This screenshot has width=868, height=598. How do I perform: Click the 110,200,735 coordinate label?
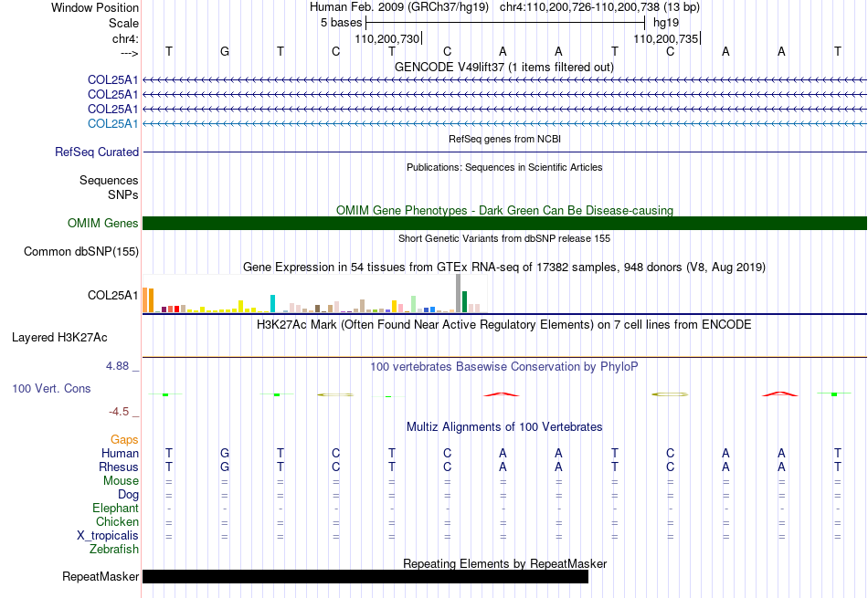point(666,38)
